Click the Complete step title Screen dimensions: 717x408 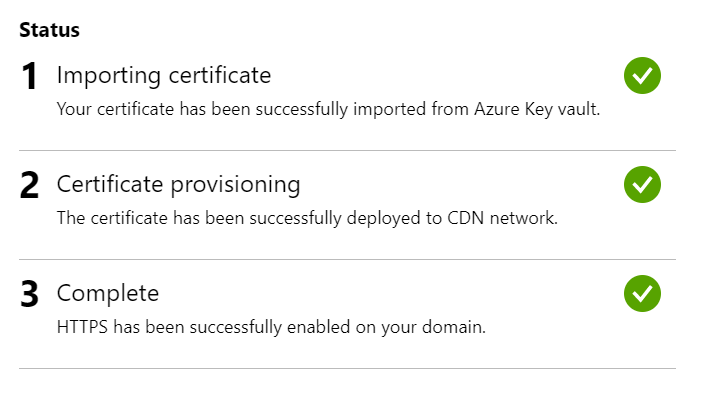(108, 294)
